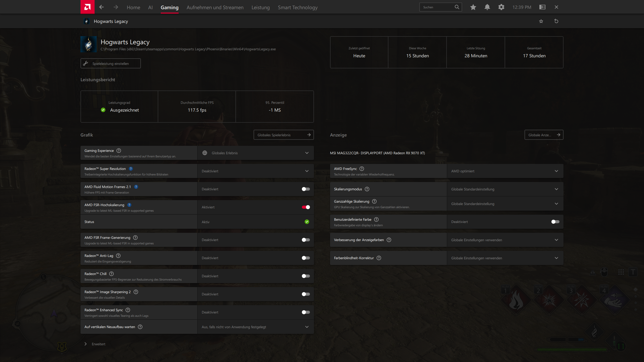The image size is (644, 362).
Task: Open Aufnehmen und Streamen tab
Action: [x=215, y=8]
